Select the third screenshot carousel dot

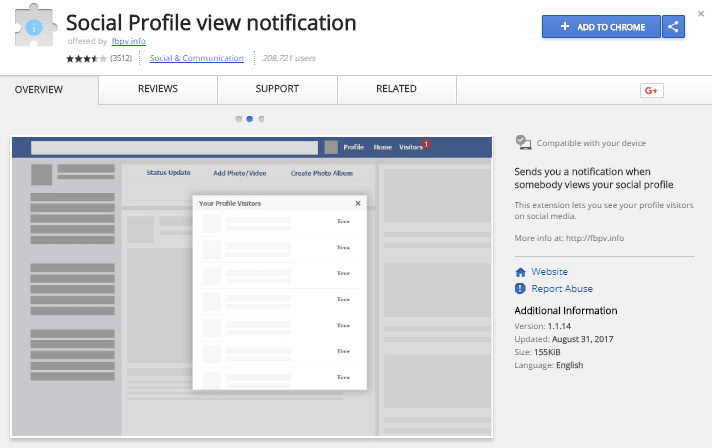(x=261, y=119)
